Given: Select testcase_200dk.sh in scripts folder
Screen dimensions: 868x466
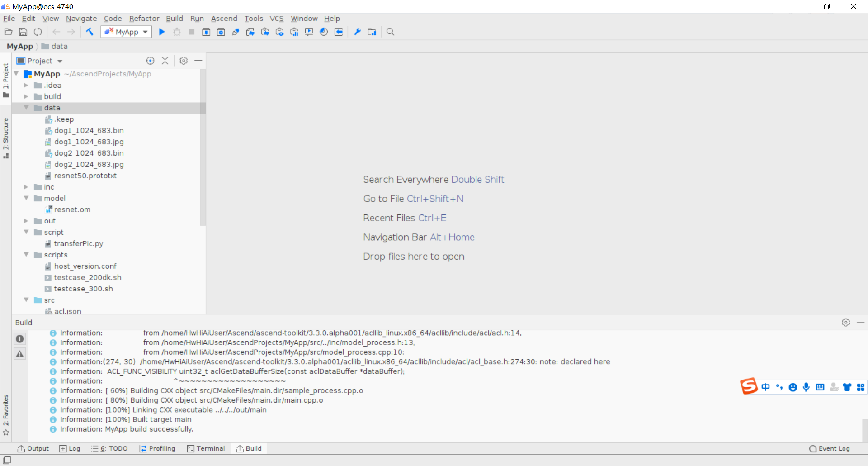Looking at the screenshot, I should tap(87, 277).
